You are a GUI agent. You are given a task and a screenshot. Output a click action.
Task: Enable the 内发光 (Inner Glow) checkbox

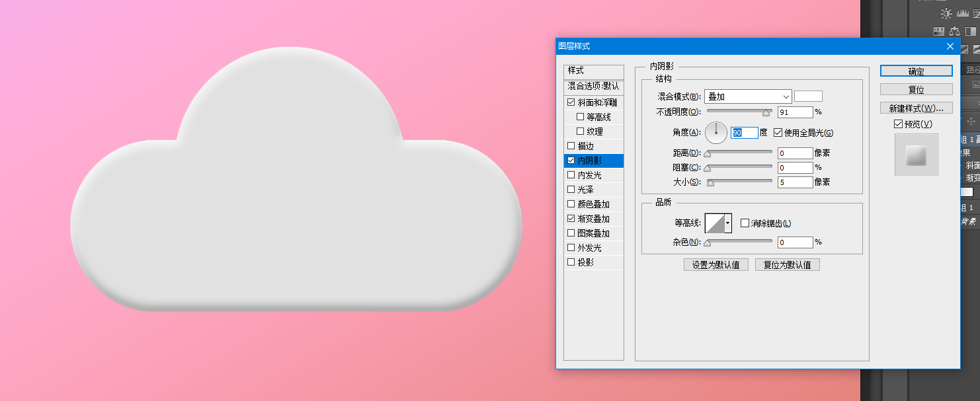(x=571, y=175)
